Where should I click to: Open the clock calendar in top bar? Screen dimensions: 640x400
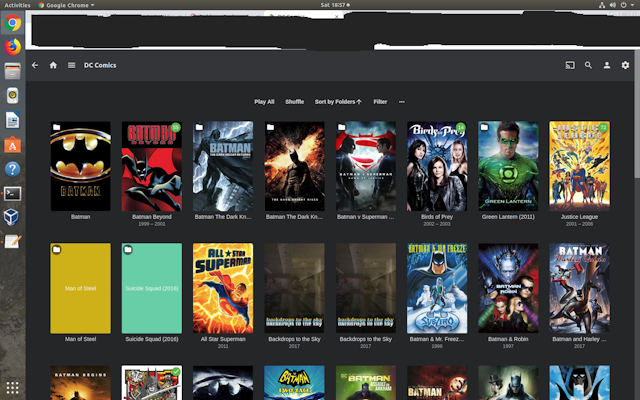point(335,5)
